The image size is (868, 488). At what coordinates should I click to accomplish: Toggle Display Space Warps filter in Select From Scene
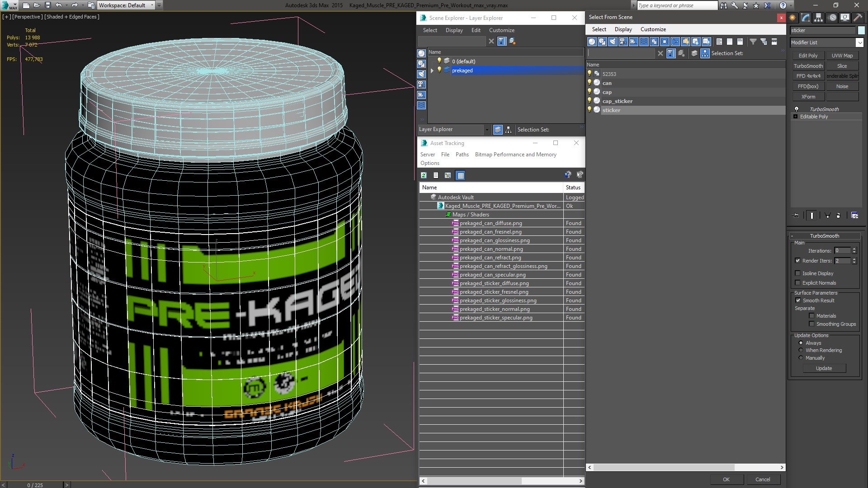[644, 42]
